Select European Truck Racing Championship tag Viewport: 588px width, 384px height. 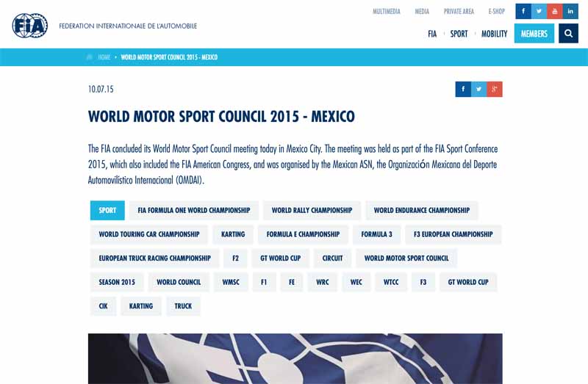154,258
